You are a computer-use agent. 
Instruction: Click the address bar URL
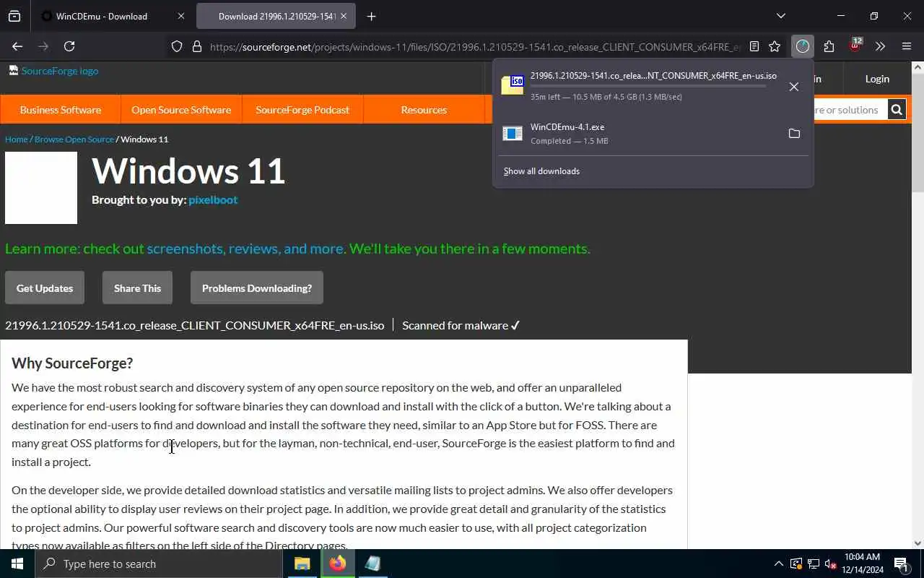(475, 46)
